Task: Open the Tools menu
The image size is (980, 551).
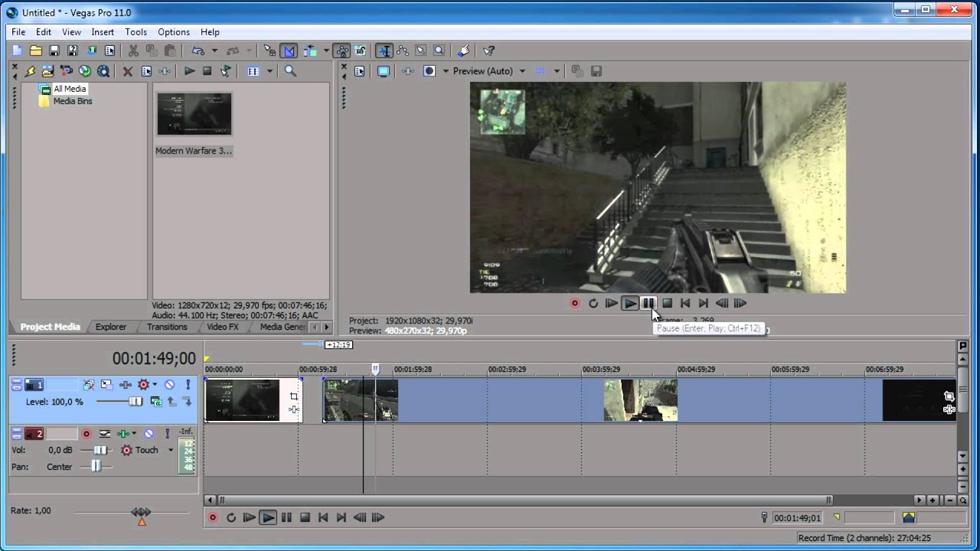Action: (x=136, y=32)
